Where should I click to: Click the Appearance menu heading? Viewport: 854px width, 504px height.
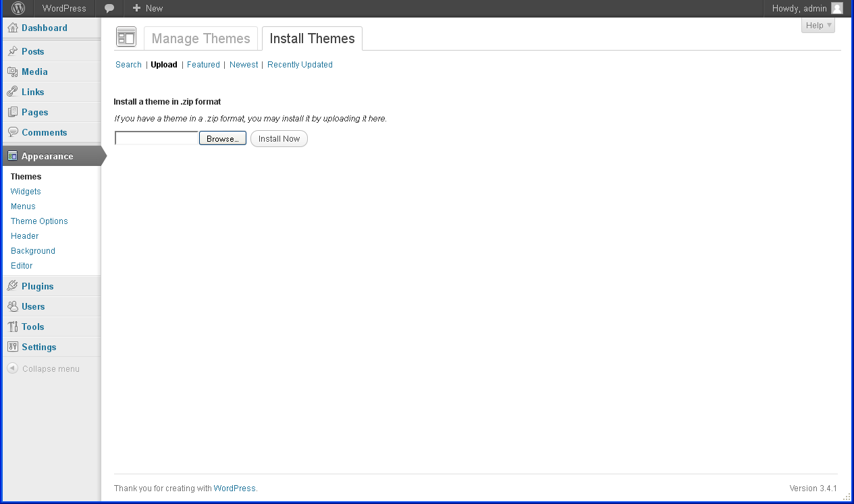coord(47,156)
